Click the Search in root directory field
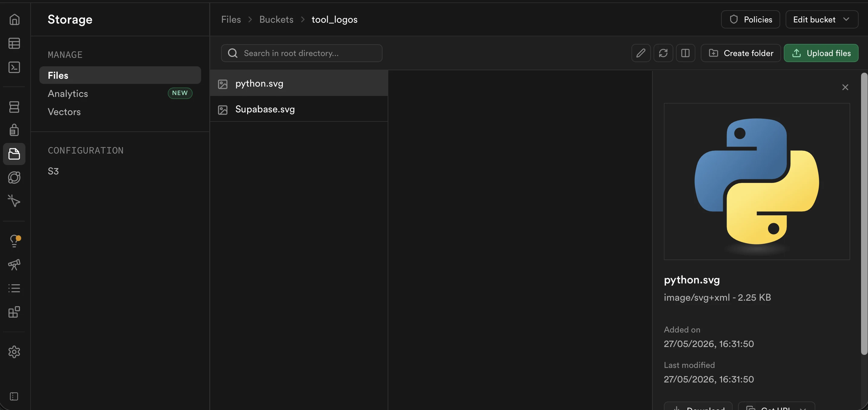 (x=302, y=53)
